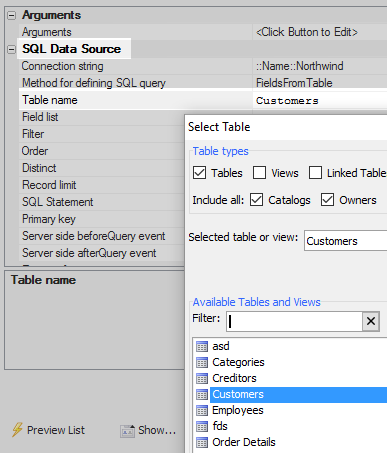Viewport: 387px width, 453px height.
Task: Click the Show… button
Action: [148, 430]
